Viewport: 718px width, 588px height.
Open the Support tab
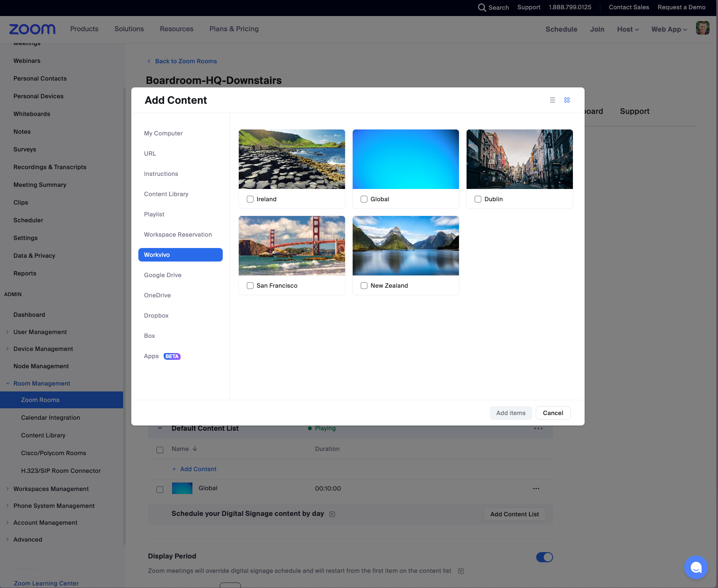pyautogui.click(x=634, y=111)
